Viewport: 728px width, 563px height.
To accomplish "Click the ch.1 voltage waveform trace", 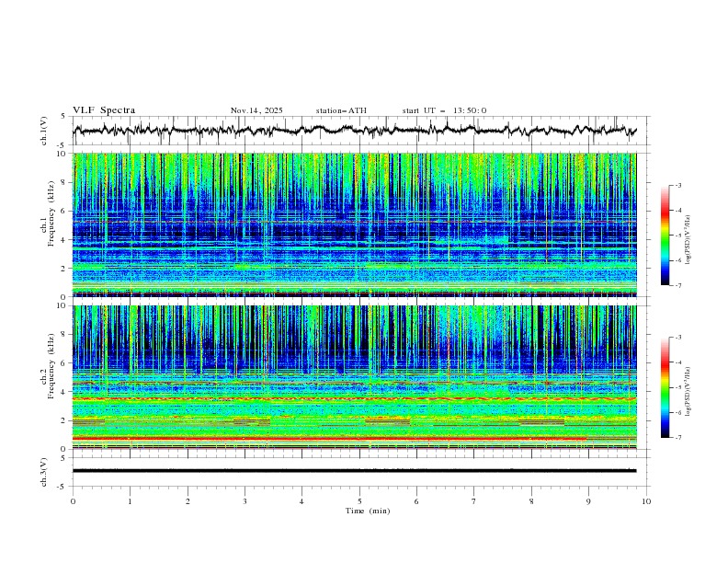I will pyautogui.click(x=354, y=130).
